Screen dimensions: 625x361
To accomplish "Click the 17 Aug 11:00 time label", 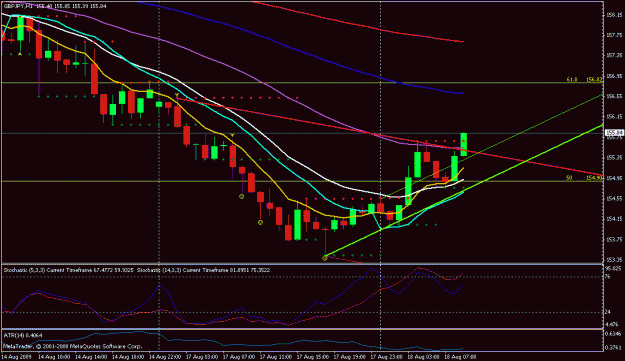I will click(x=276, y=356).
